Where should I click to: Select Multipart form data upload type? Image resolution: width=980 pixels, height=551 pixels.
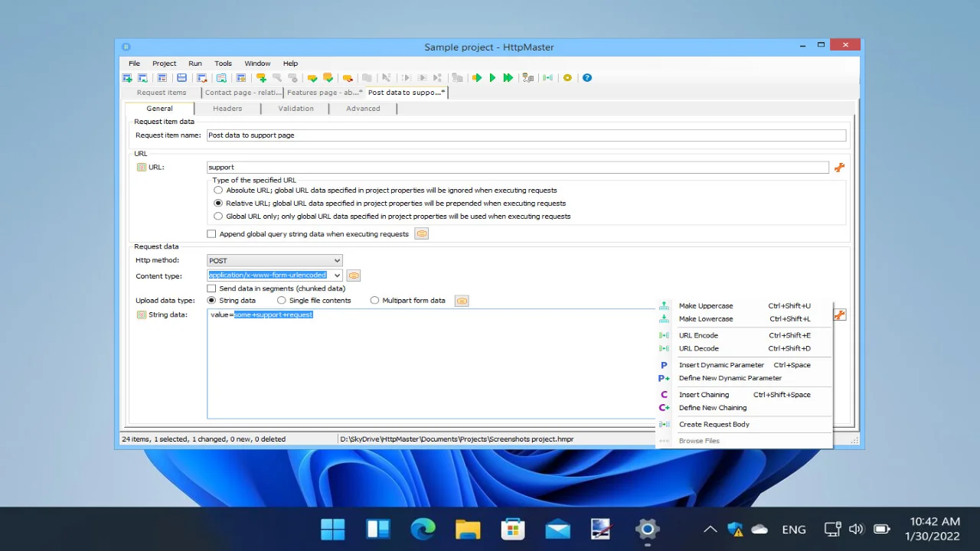(374, 300)
